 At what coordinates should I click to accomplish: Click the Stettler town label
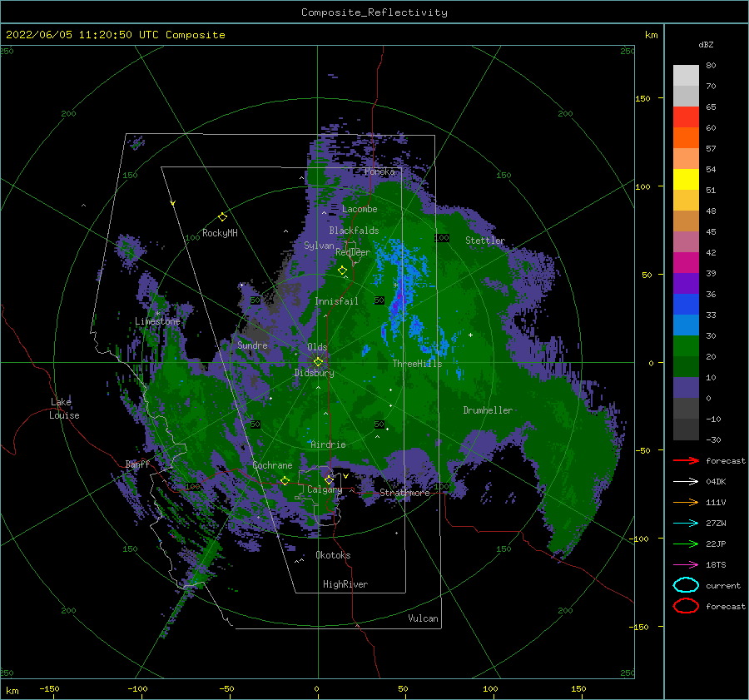pos(485,241)
